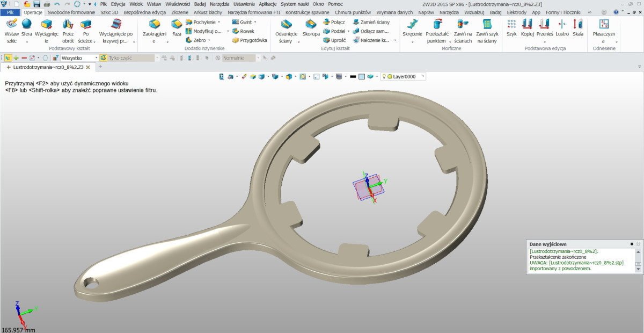Expand the Pochylenie dropdown arrow
Screen dimensions: 644x333
click(x=220, y=23)
